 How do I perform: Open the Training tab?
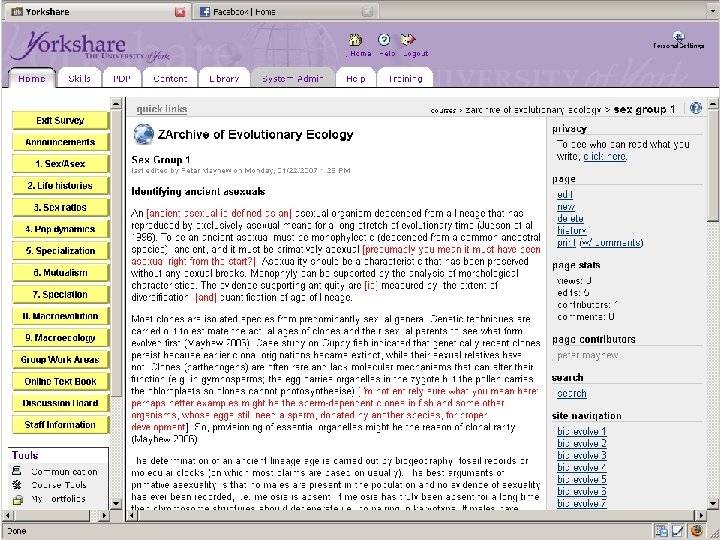(x=405, y=79)
